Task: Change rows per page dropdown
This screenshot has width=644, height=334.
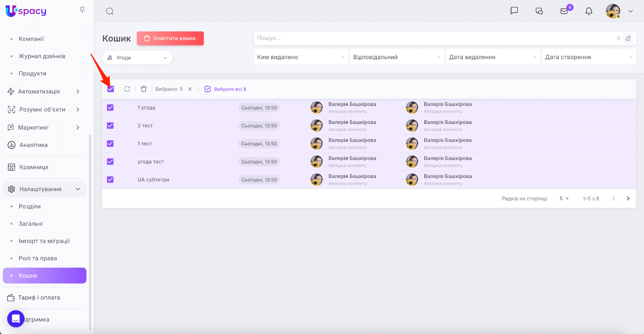Action: point(564,198)
